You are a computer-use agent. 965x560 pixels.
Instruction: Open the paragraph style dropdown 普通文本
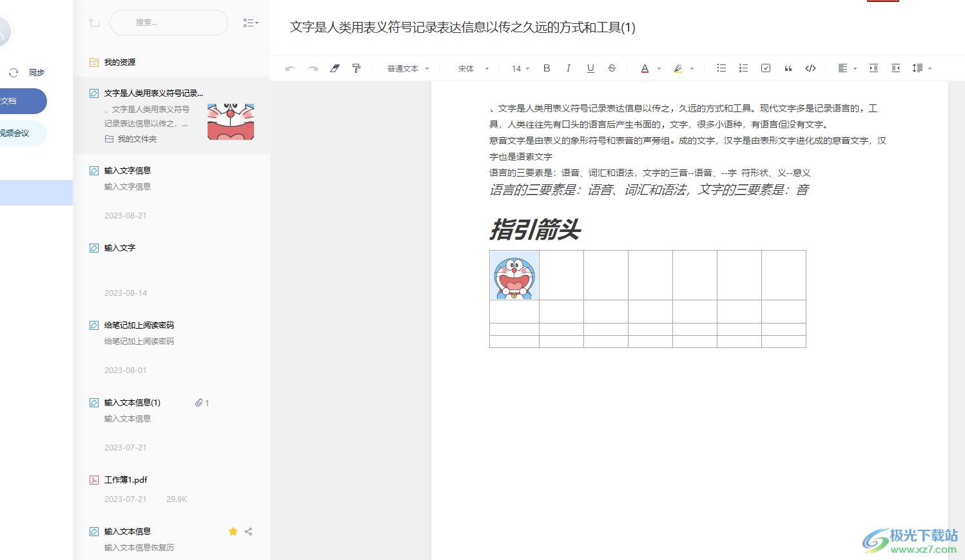click(x=408, y=68)
